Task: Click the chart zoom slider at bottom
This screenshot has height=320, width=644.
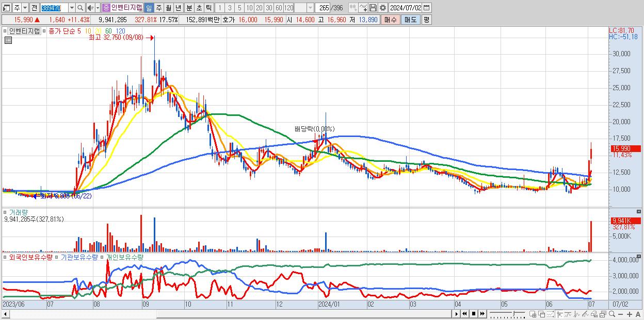Action: (x=507, y=314)
